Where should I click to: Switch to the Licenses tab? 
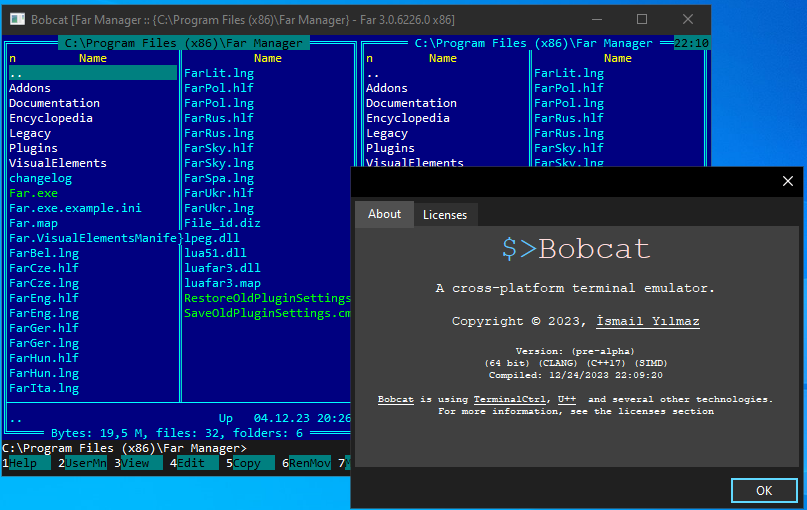(445, 215)
